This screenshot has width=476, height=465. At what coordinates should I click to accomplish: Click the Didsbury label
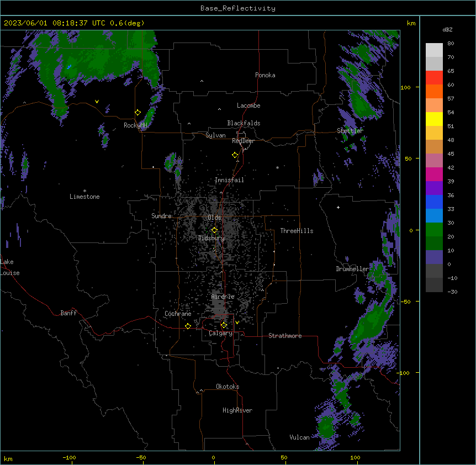pyautogui.click(x=211, y=238)
